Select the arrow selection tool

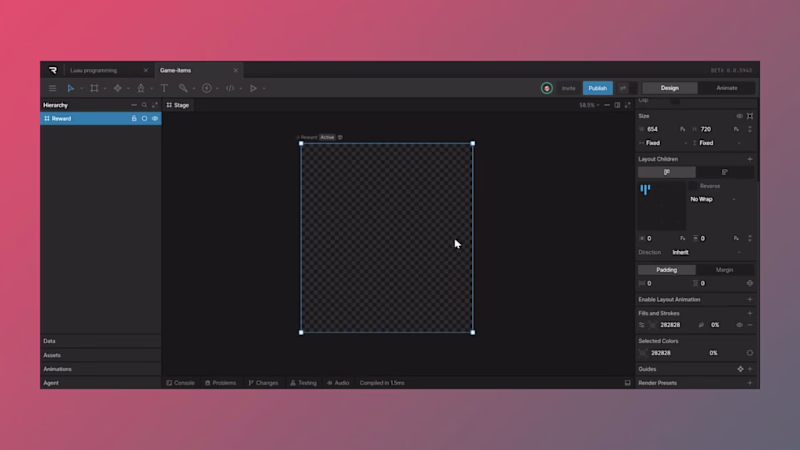[x=71, y=88]
